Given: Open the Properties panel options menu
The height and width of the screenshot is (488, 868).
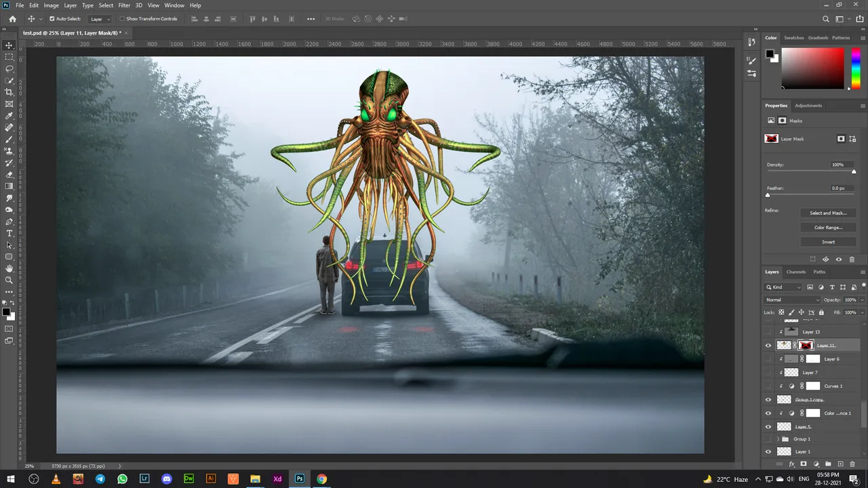Looking at the screenshot, I should pos(863,106).
